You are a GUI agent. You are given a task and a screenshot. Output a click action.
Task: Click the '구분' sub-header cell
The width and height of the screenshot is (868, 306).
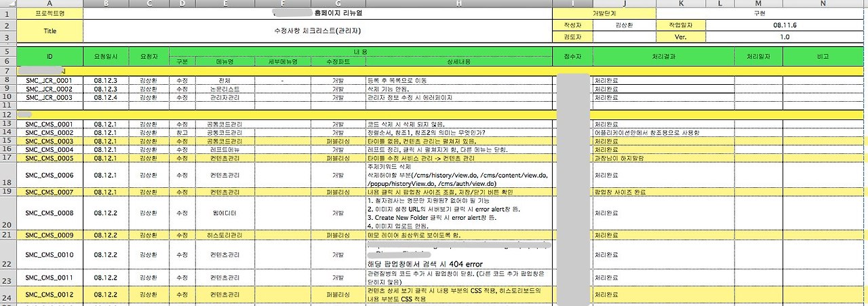pos(182,62)
